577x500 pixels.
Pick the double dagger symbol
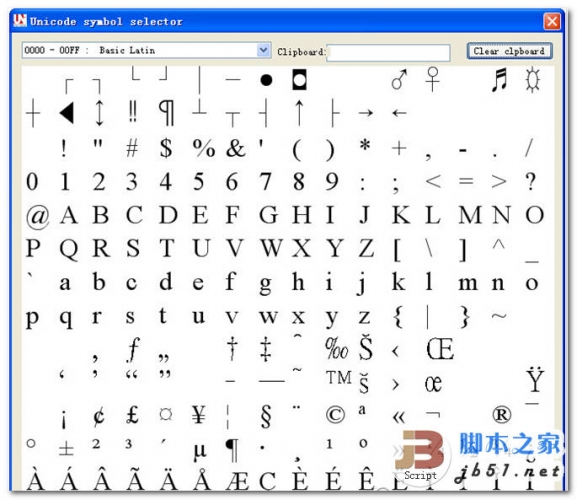pyautogui.click(x=265, y=350)
